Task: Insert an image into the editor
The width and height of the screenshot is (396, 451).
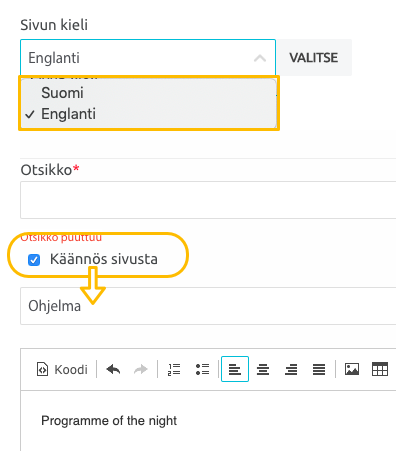Action: point(352,369)
